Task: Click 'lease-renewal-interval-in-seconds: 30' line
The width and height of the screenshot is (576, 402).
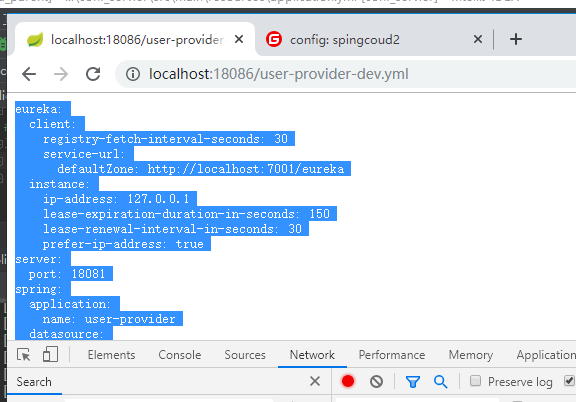Action: 172,229
